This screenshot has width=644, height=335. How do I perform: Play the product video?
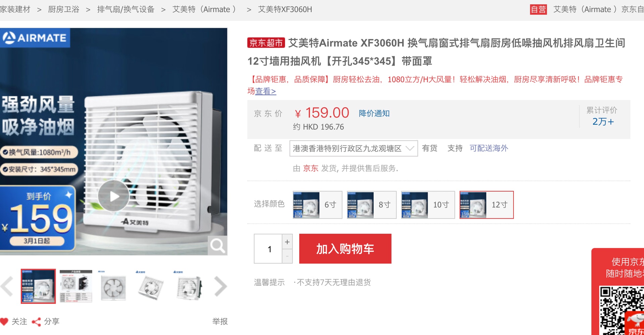pyautogui.click(x=113, y=196)
